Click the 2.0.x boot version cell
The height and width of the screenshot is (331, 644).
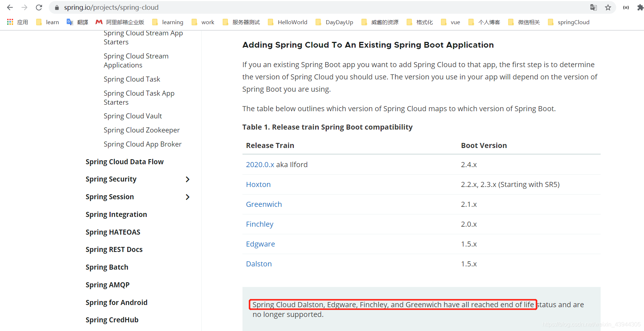[469, 224]
